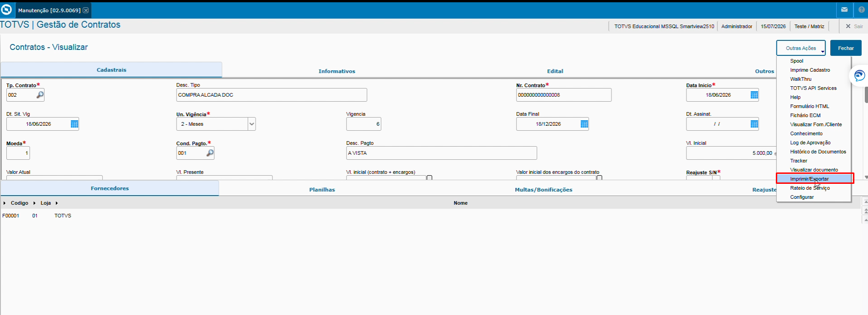The height and width of the screenshot is (315, 868).
Task: Click the Nome column header
Action: [460, 203]
